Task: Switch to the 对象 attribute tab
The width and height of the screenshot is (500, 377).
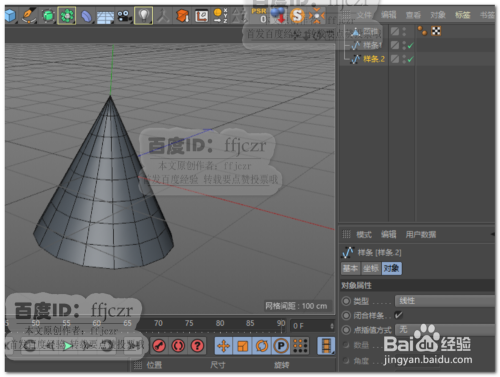Action: tap(391, 268)
